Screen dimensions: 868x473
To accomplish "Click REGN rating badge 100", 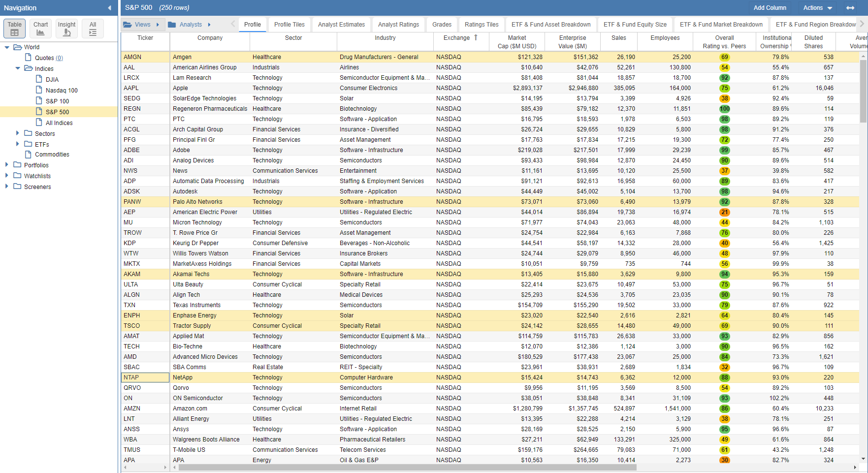I will pos(724,109).
